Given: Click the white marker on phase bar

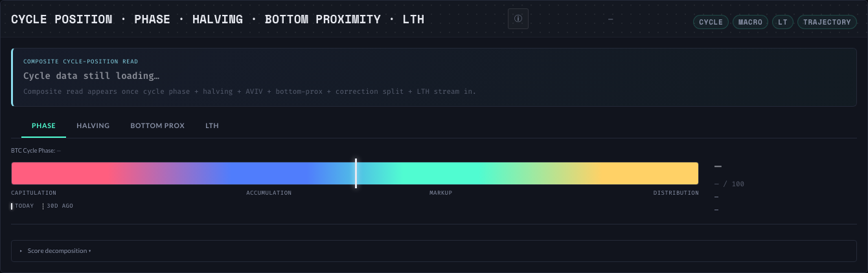Looking at the screenshot, I should tap(356, 173).
